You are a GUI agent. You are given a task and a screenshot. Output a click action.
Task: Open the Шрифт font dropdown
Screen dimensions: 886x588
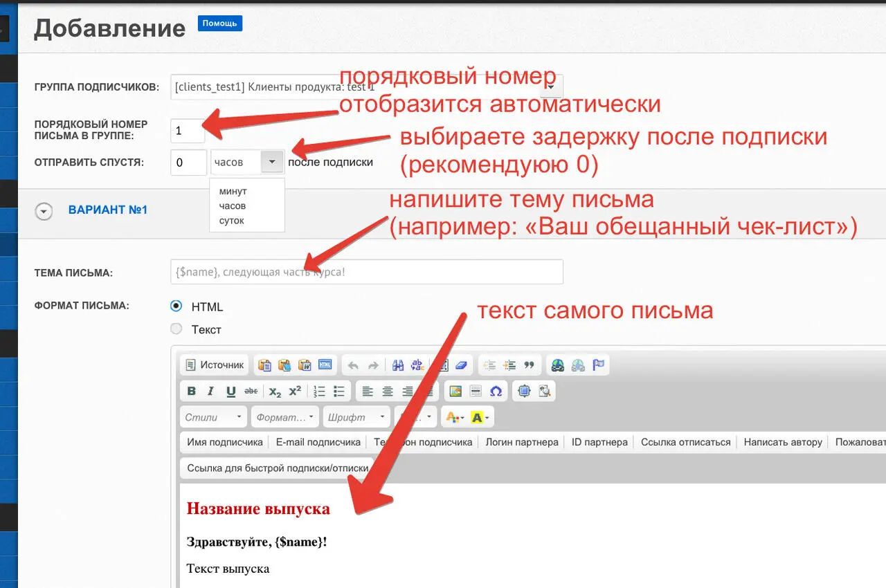pos(356,417)
